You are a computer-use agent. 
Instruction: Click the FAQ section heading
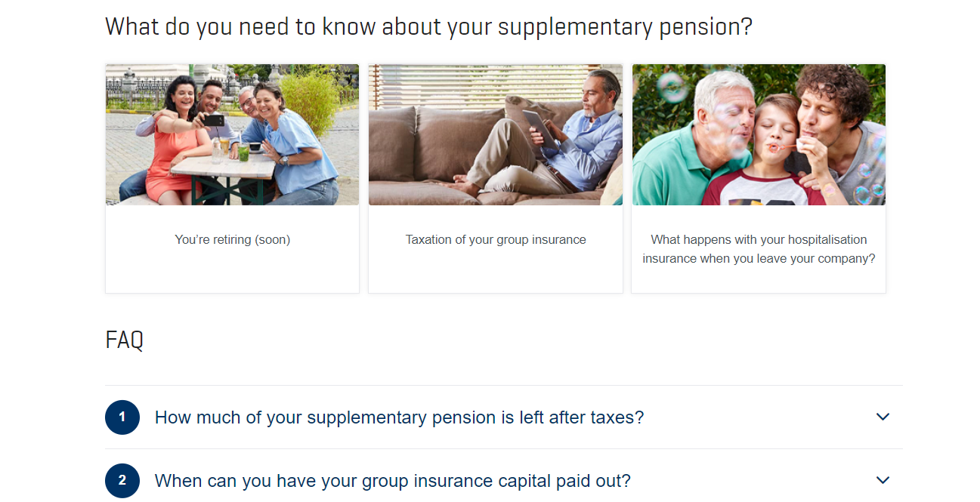coord(125,340)
